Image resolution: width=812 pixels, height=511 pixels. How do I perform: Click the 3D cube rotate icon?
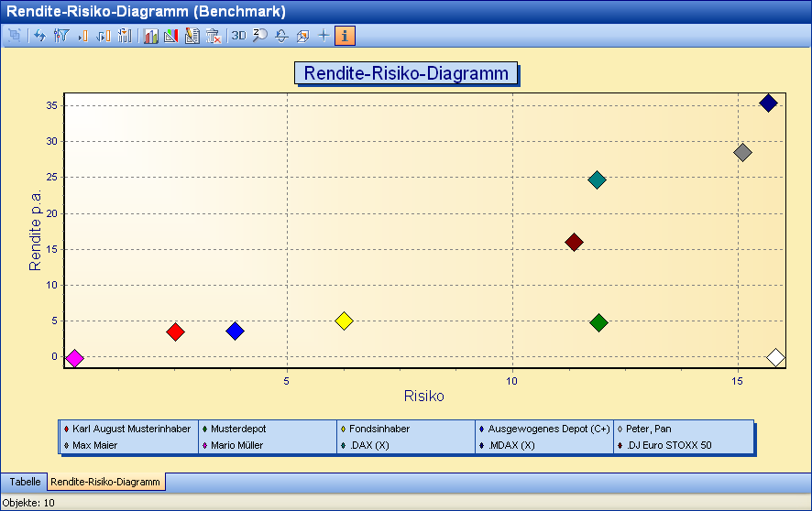(302, 36)
